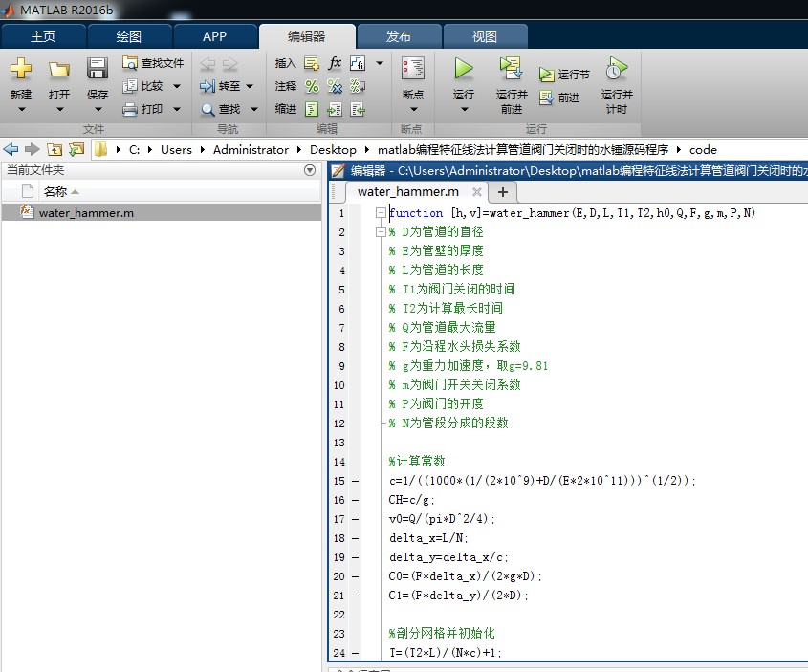808x672 pixels.
Task: Collapse the function fold marker on line 1
Action: [x=381, y=212]
